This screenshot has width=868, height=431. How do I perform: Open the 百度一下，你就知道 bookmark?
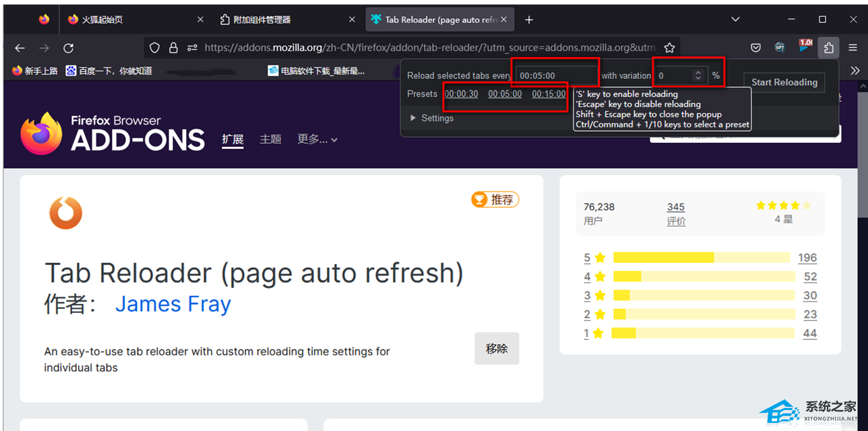109,70
